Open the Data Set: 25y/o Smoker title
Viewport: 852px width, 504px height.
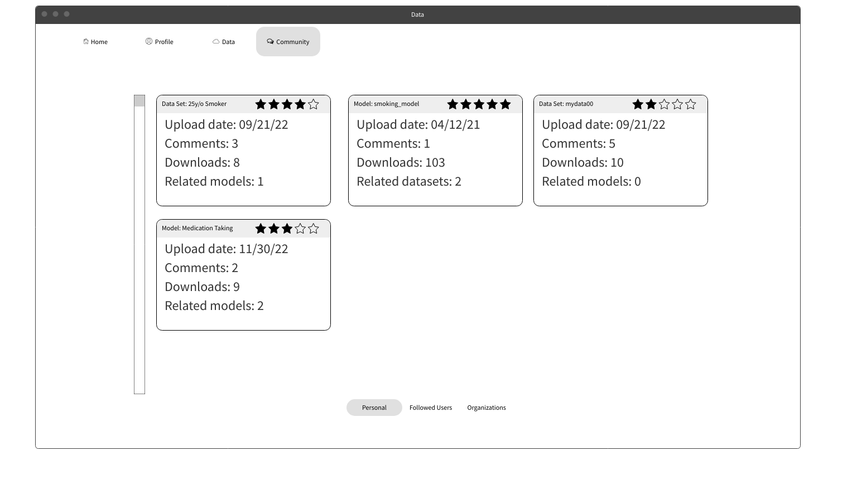(194, 104)
